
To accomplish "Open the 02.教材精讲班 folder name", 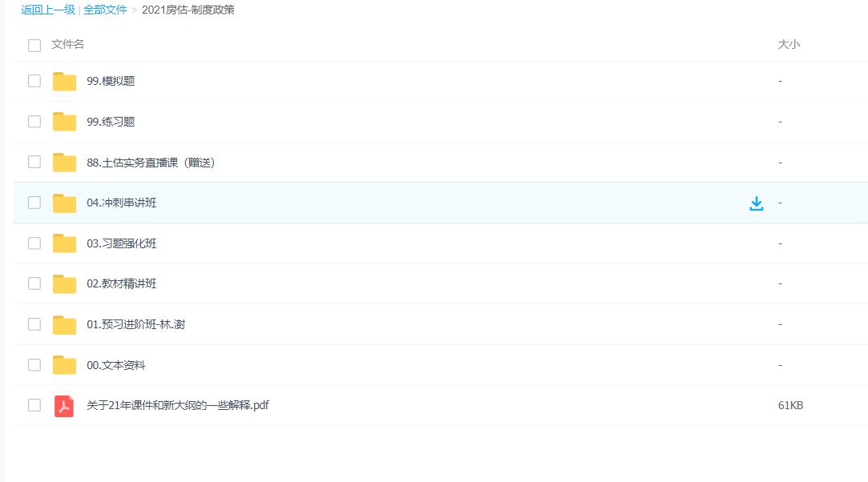I will point(121,283).
